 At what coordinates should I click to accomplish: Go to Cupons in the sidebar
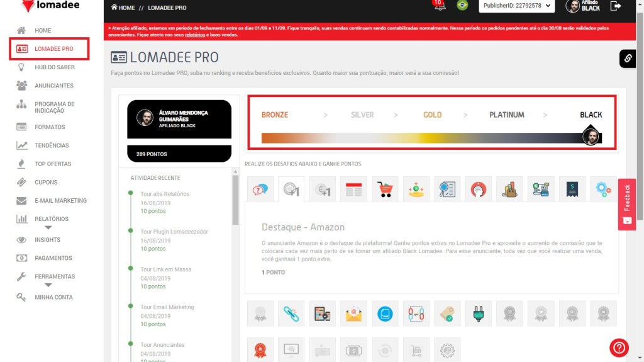point(46,182)
